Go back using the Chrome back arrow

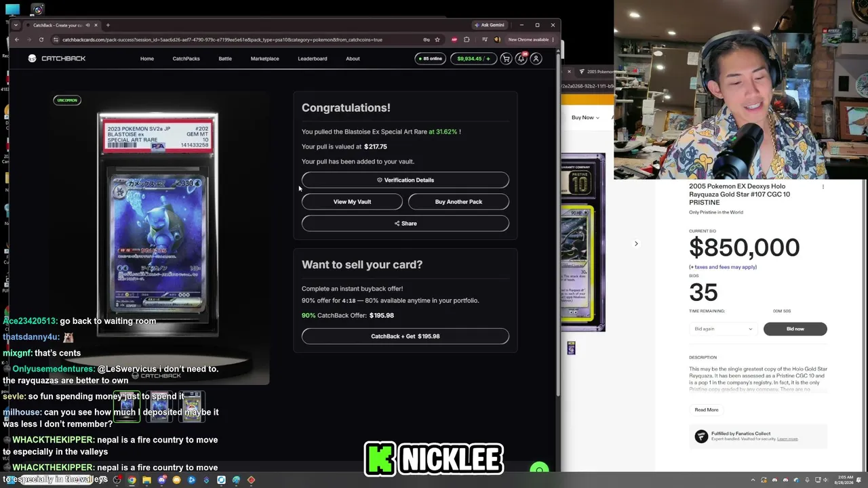click(17, 39)
